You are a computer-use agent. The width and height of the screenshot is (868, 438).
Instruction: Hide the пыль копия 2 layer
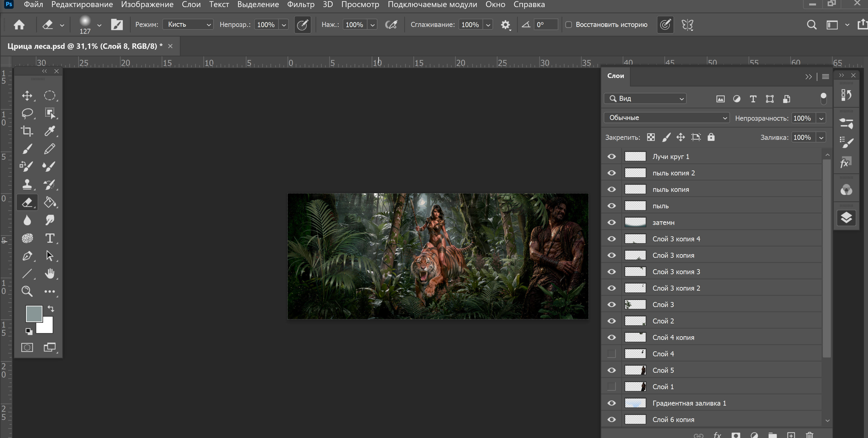(611, 173)
